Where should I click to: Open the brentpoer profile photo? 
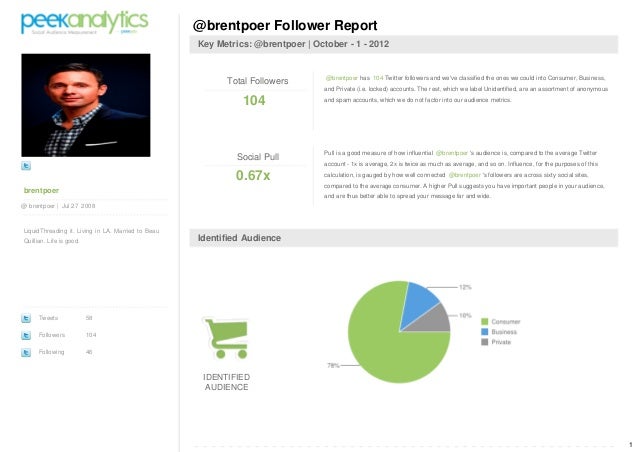point(86,105)
